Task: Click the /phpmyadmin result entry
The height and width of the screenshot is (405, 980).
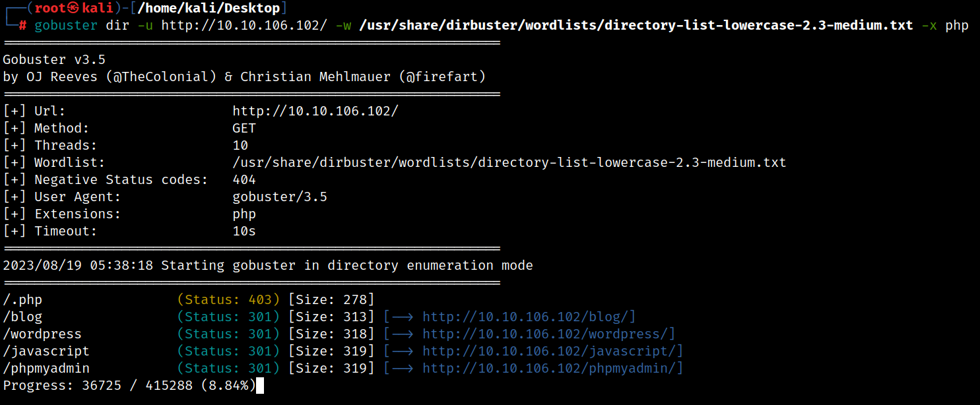Action: 46,368
